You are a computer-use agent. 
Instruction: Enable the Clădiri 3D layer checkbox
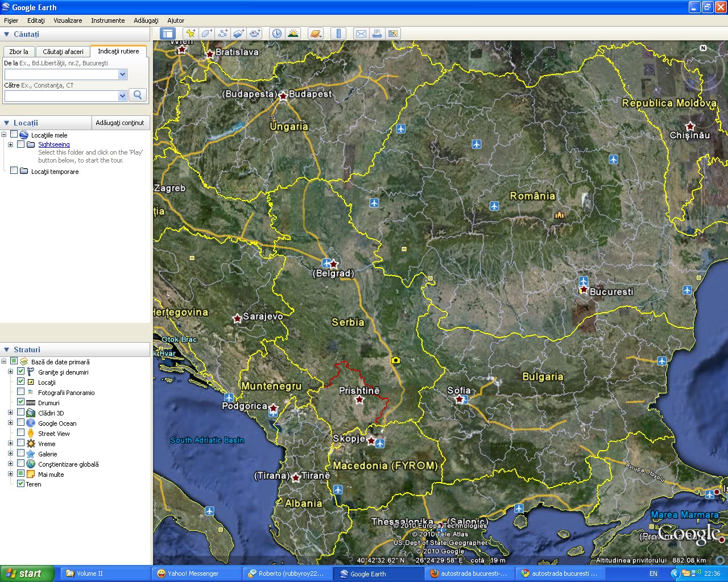21,412
